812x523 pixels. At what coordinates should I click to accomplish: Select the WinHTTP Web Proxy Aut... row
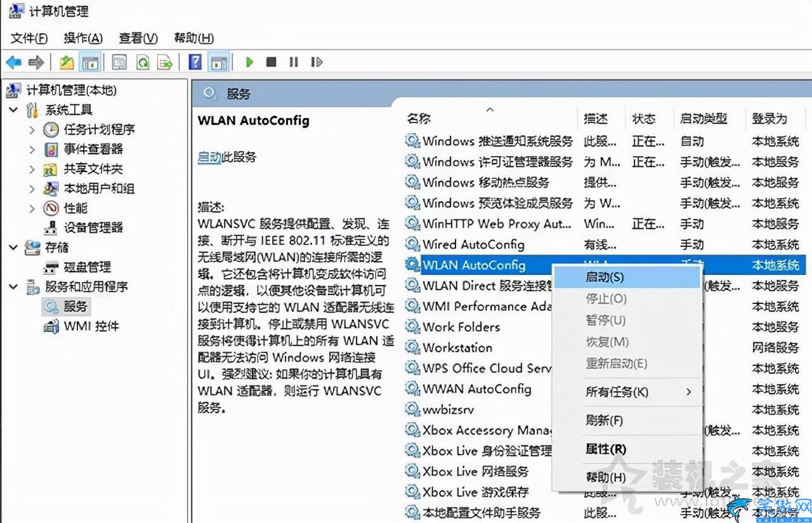click(x=605, y=224)
